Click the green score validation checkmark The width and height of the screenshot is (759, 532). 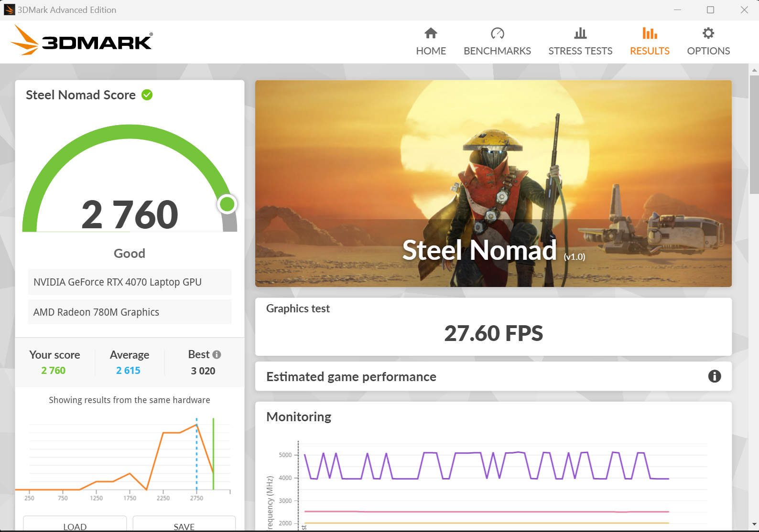(147, 95)
